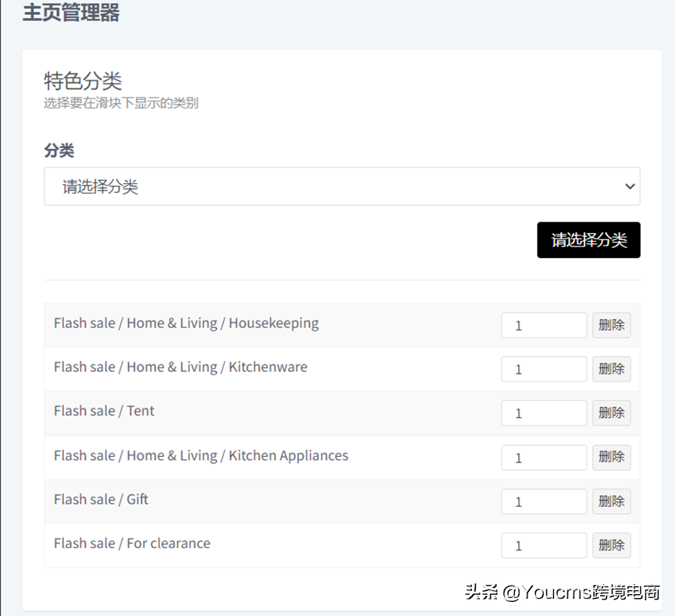Click the 主页管理器 page heading
Screen dimensions: 675x616
click(x=71, y=12)
